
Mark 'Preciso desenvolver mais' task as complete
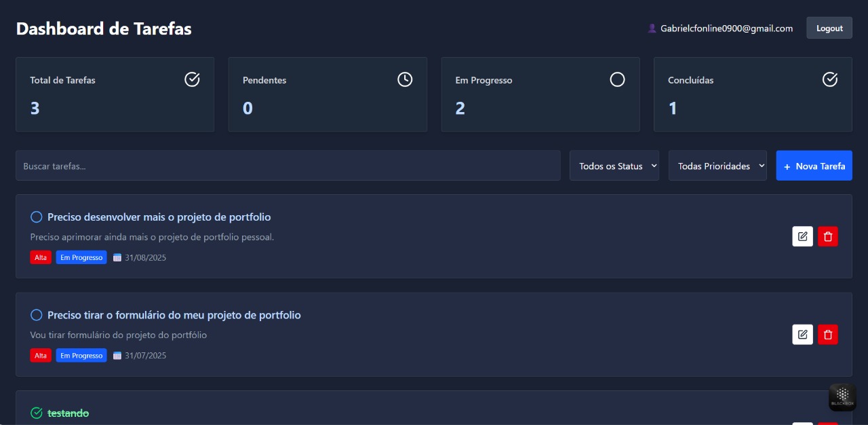[x=37, y=217]
